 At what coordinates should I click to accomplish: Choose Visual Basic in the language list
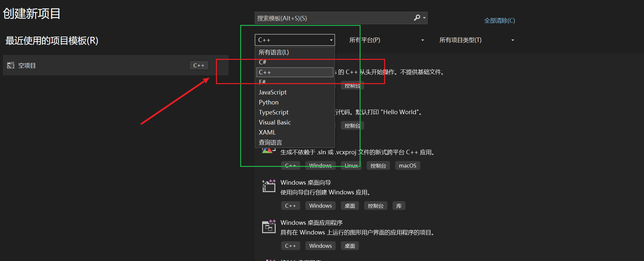295,122
